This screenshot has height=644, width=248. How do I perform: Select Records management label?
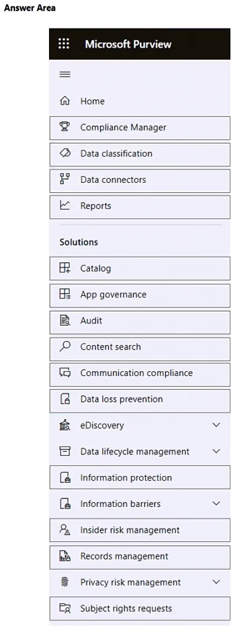(x=124, y=556)
